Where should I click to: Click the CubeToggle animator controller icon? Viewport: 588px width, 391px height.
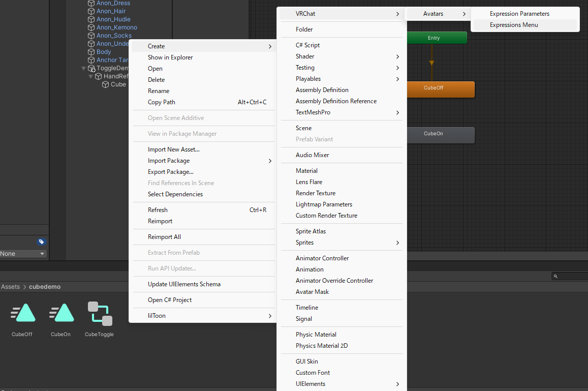(x=100, y=313)
